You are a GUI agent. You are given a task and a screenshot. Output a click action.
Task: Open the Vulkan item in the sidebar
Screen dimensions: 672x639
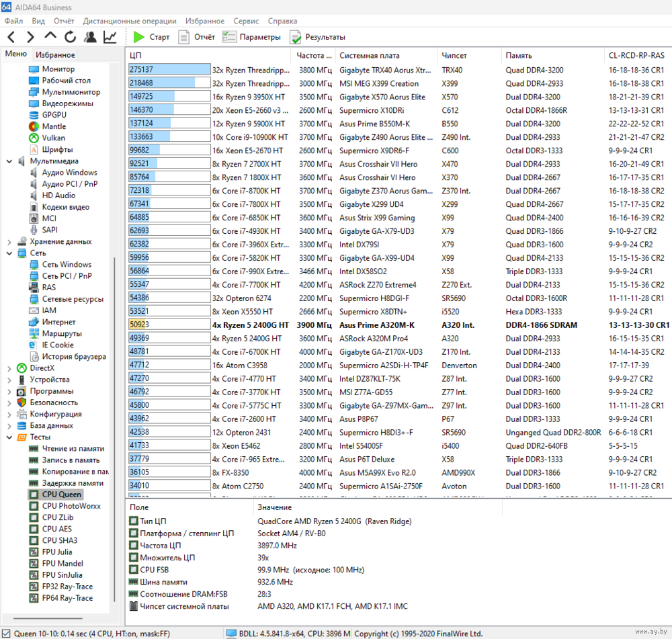pyautogui.click(x=53, y=138)
